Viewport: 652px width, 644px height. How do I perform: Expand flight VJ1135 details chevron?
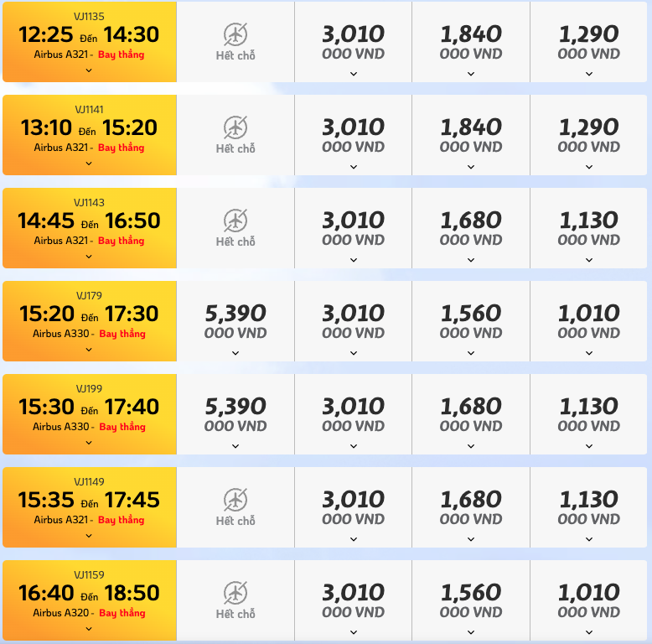pos(89,70)
